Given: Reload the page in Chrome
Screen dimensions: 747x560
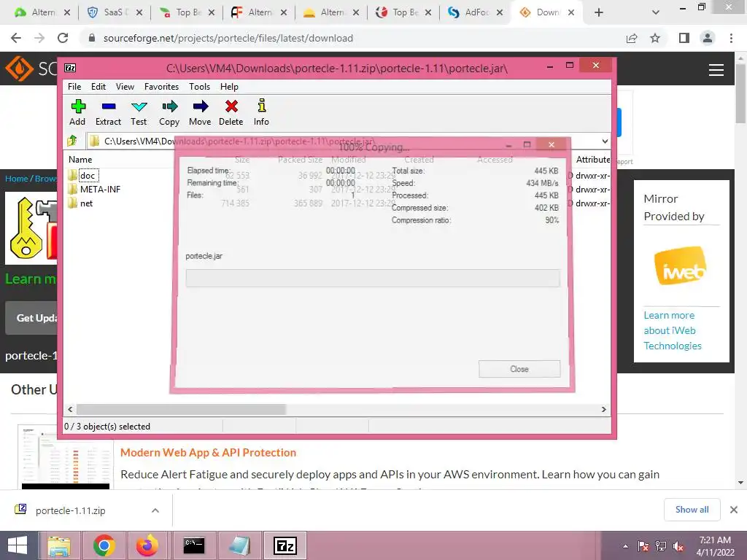Looking at the screenshot, I should [x=63, y=38].
